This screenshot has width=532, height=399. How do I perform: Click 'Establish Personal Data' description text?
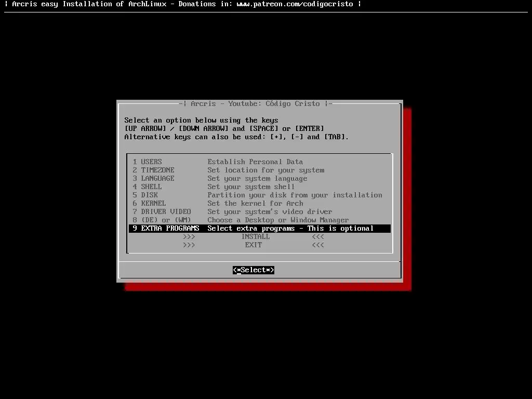(255, 162)
